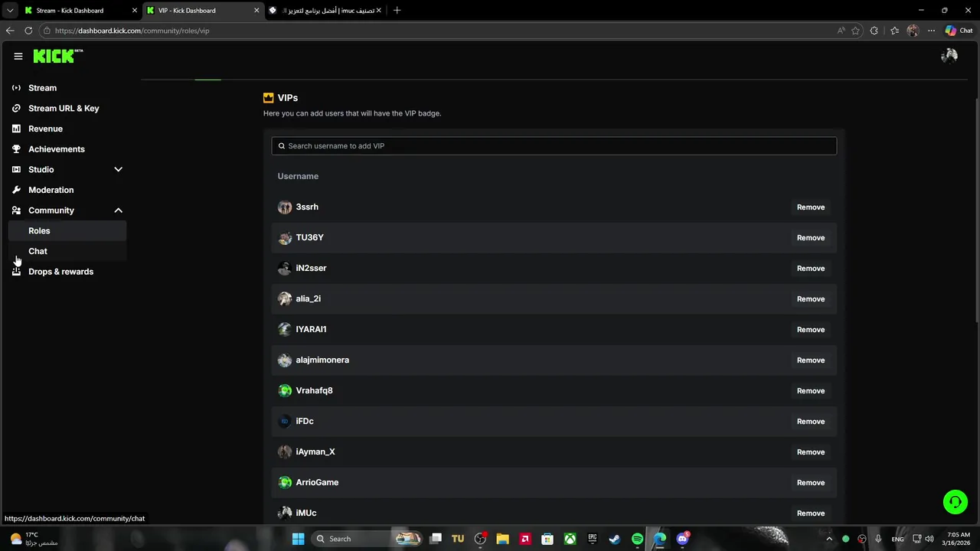Open Steam from the taskbar
The height and width of the screenshot is (551, 980).
tap(615, 539)
